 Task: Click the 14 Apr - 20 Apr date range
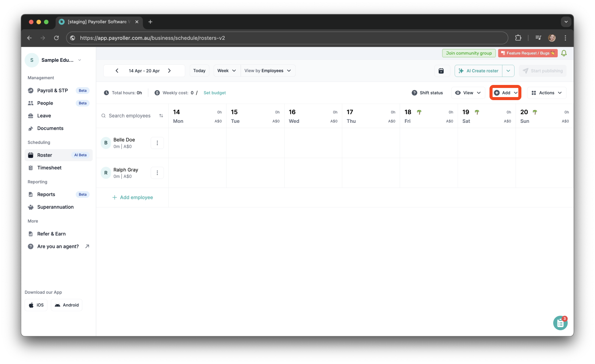tap(144, 71)
